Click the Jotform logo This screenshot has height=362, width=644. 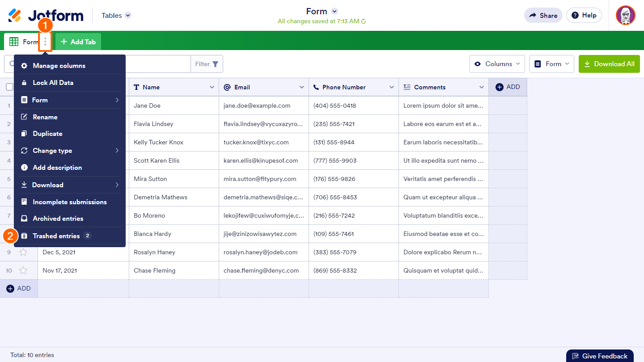pos(46,16)
